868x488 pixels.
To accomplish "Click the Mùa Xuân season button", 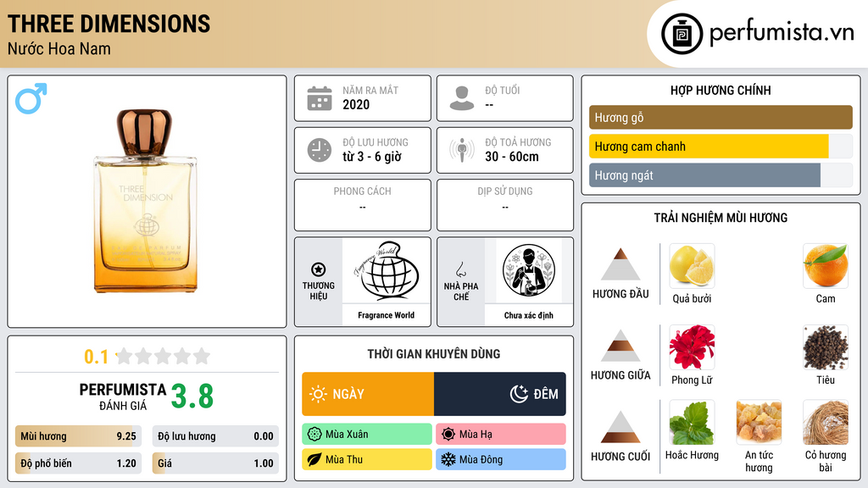I will [367, 435].
